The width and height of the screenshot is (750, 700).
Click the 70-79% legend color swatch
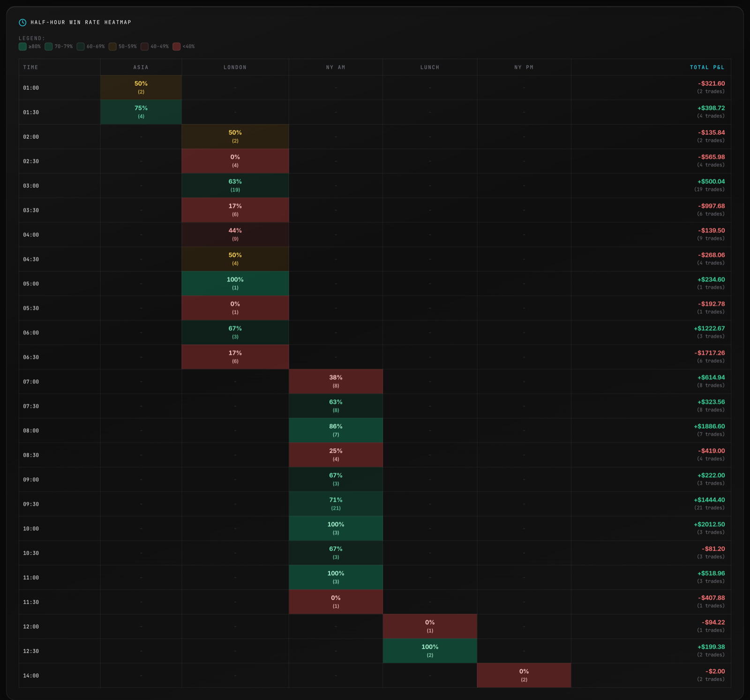[49, 46]
